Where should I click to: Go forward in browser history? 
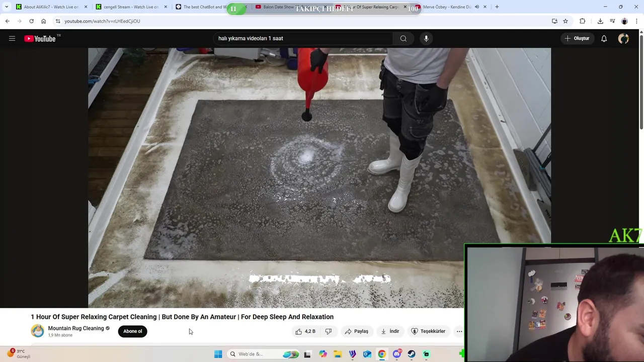click(19, 21)
